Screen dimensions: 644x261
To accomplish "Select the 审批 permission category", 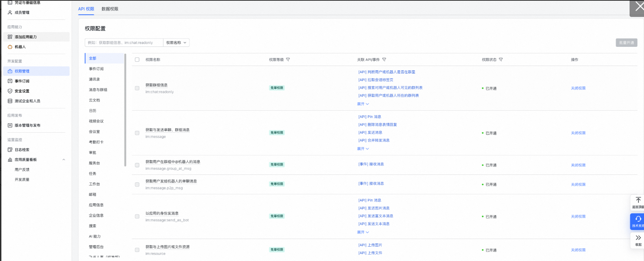I will click(93, 152).
